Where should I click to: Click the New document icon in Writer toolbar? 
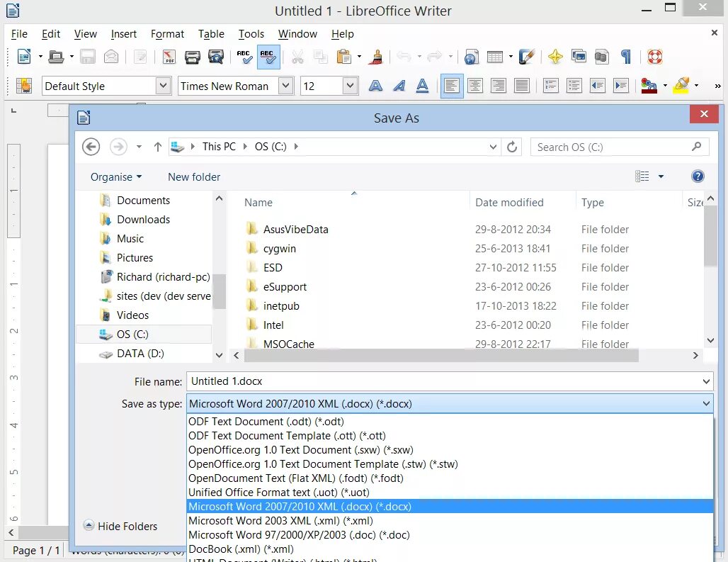[23, 57]
